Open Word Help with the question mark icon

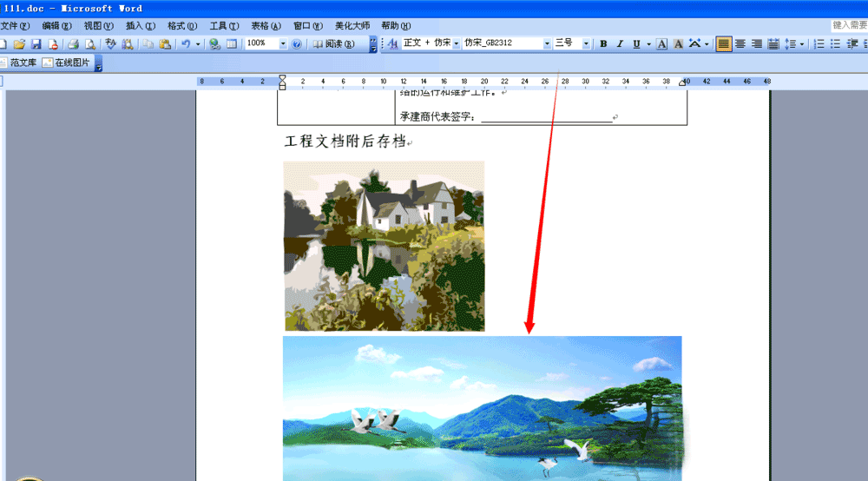tap(297, 43)
